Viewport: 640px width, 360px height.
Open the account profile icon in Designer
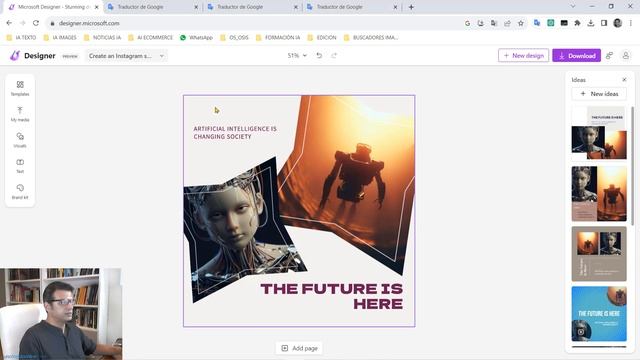[x=626, y=56]
